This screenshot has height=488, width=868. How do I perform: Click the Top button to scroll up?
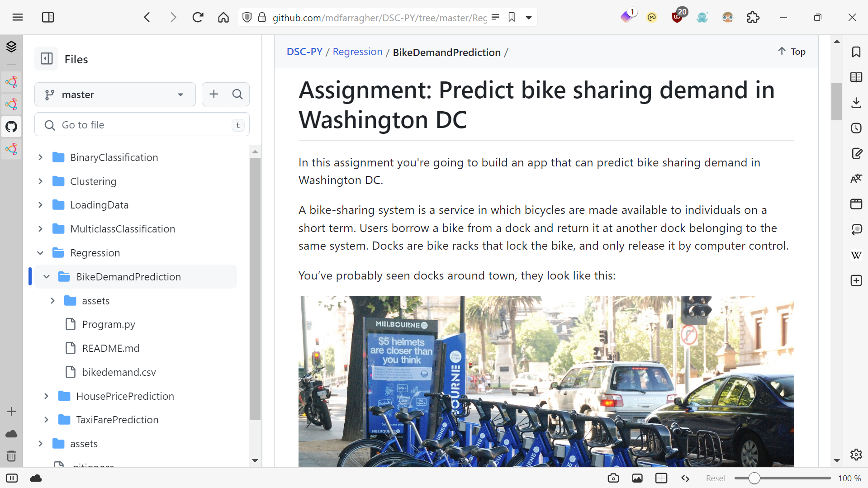click(792, 51)
